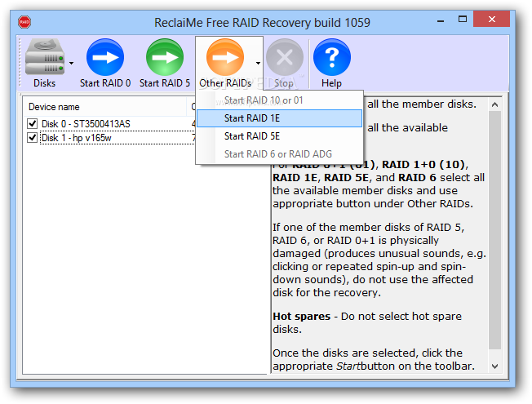532x404 pixels.
Task: Select Start RAID 6 or RAID ADG
Action: (x=280, y=154)
